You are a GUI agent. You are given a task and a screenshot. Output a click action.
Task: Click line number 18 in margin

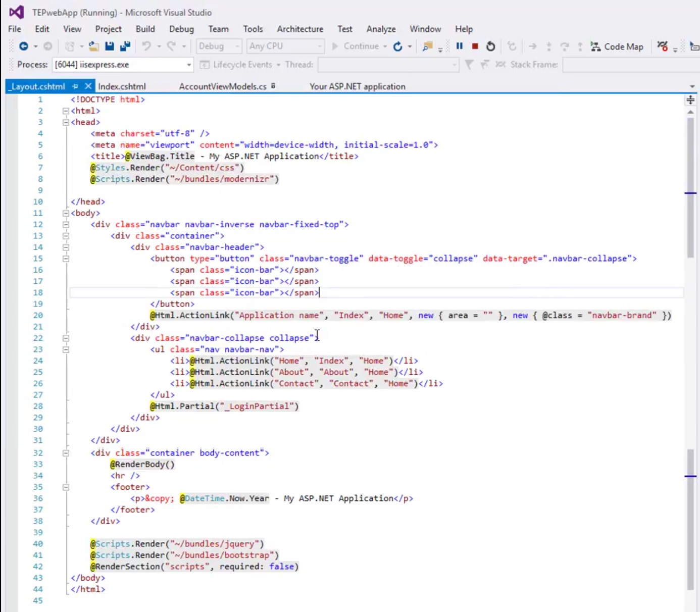(38, 292)
